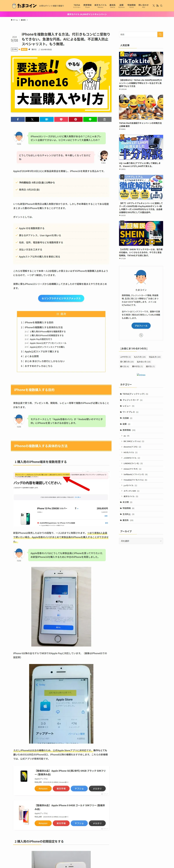Open 副業 menu in top navigation

(x=121, y=6)
